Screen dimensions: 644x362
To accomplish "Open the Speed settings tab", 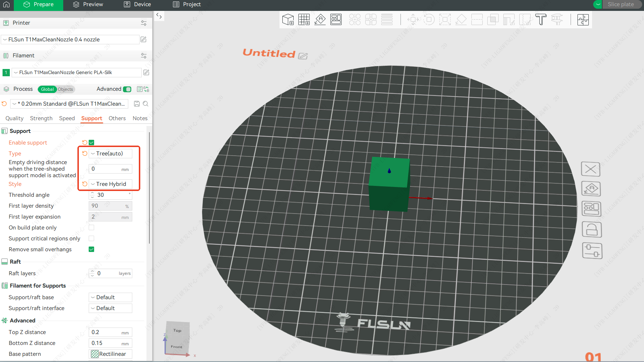I will pyautogui.click(x=67, y=118).
